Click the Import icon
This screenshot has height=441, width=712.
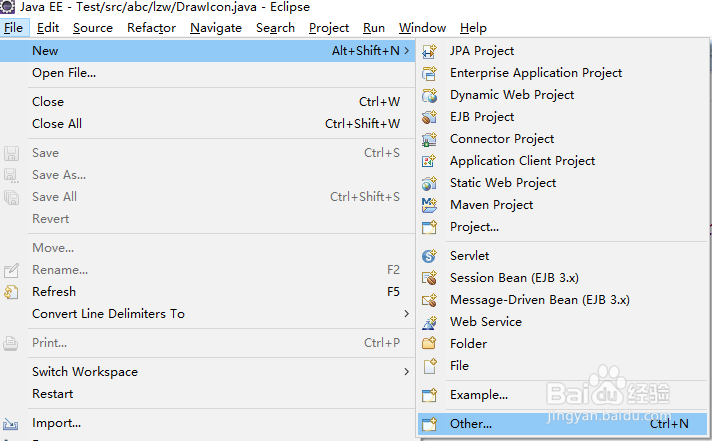tap(11, 424)
